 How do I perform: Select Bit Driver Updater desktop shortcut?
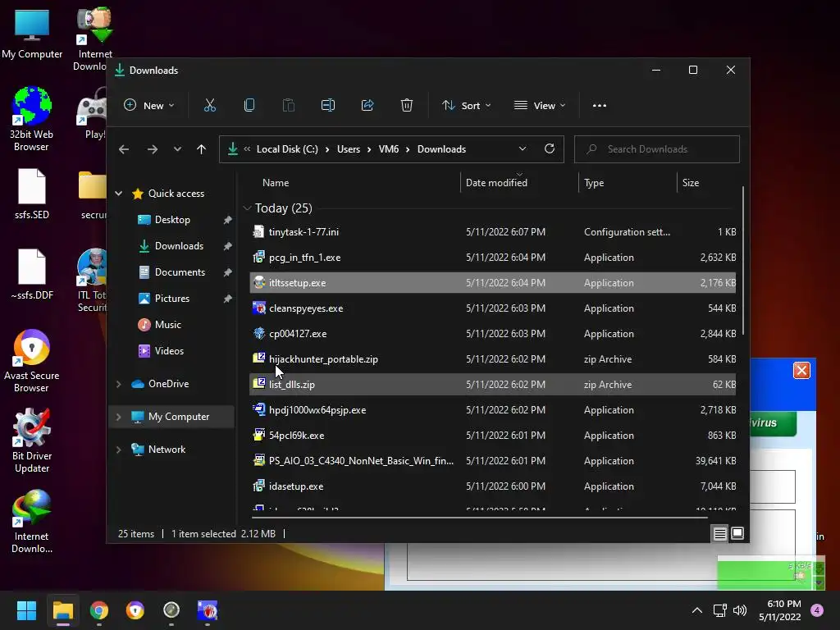click(32, 441)
